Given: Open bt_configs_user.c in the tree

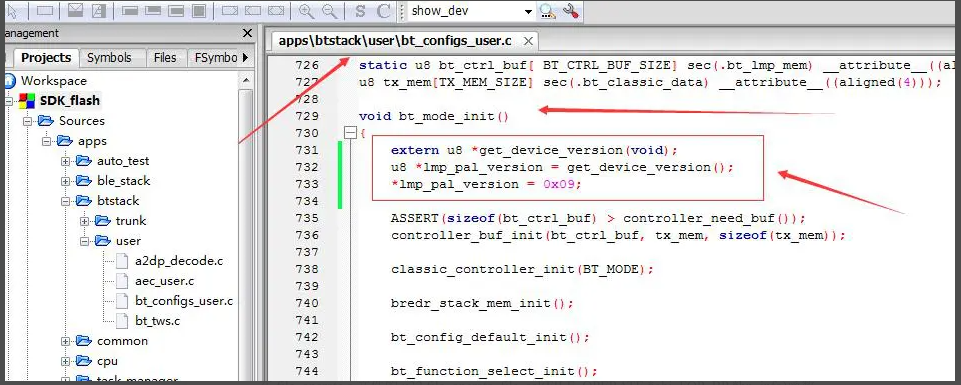Looking at the screenshot, I should click(184, 301).
